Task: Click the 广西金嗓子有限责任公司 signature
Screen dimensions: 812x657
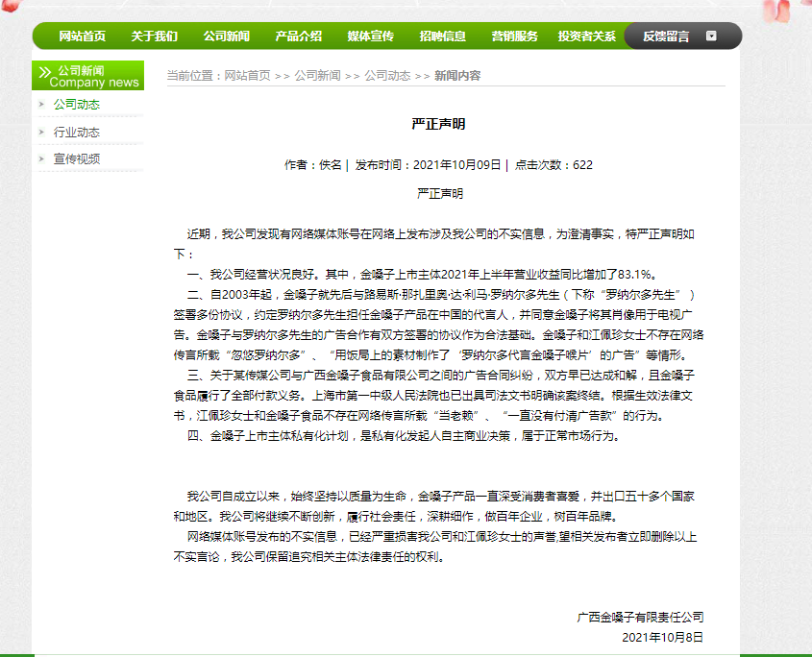Action: click(640, 617)
